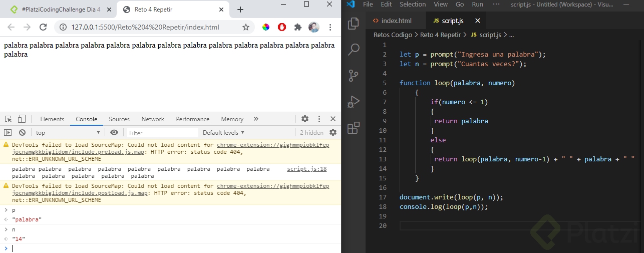This screenshot has width=644, height=253.
Task: Click the console output "palabra" string
Action: coord(27,219)
